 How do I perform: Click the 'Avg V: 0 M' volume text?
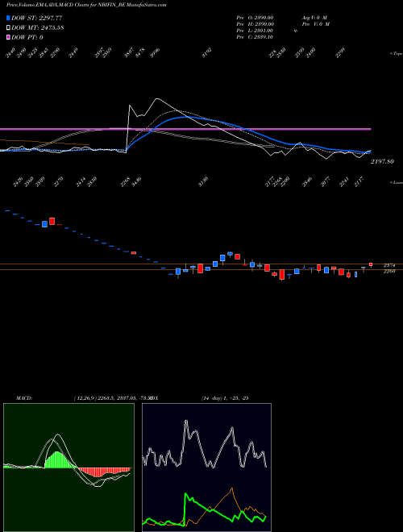314,17
